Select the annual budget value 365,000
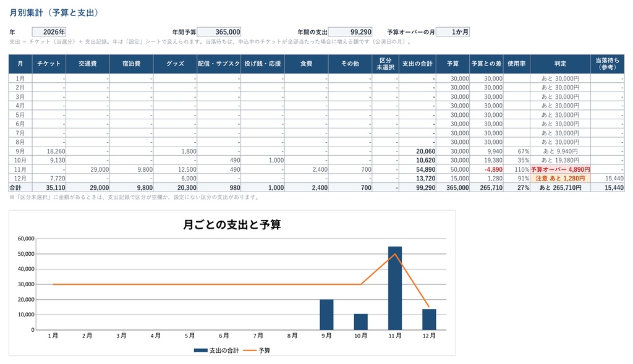Screen dimensions: 633x364 tap(218, 32)
